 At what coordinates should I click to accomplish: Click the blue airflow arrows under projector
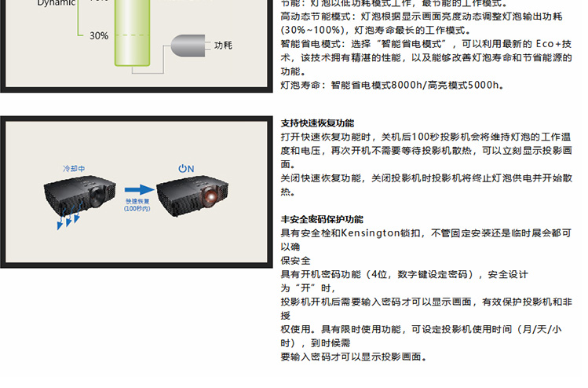(68, 218)
